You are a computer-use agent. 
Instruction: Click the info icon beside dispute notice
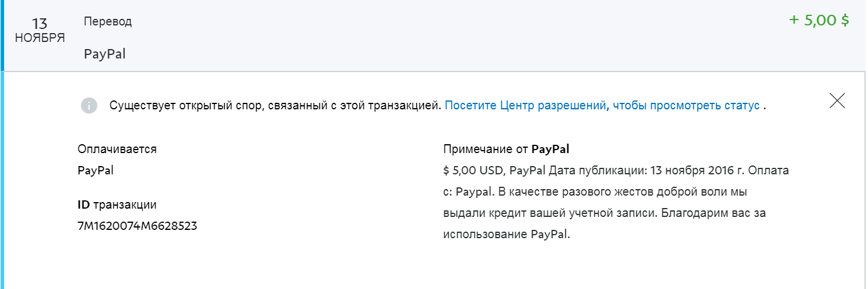pyautogui.click(x=89, y=106)
